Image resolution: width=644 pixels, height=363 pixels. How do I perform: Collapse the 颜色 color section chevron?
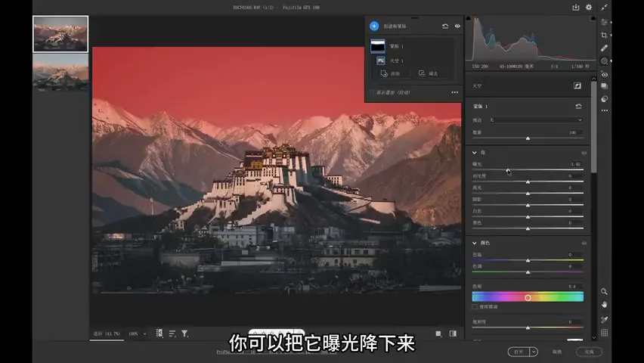475,243
